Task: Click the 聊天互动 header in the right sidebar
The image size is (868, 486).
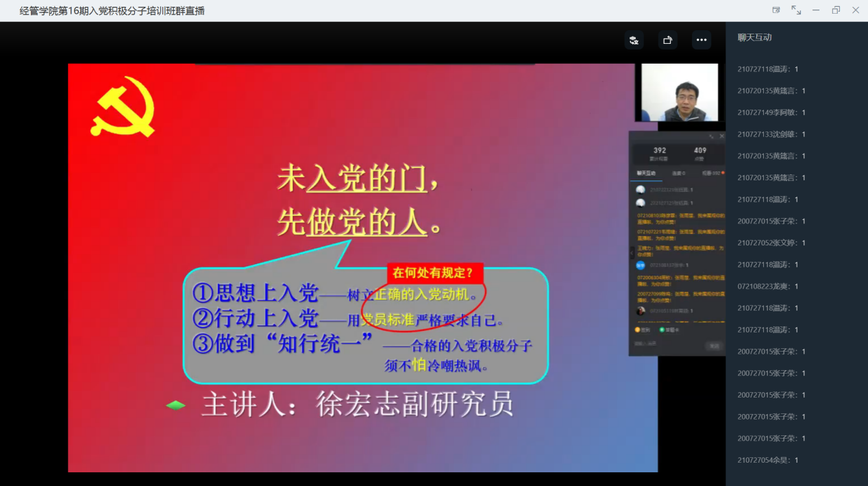Action: click(x=755, y=38)
